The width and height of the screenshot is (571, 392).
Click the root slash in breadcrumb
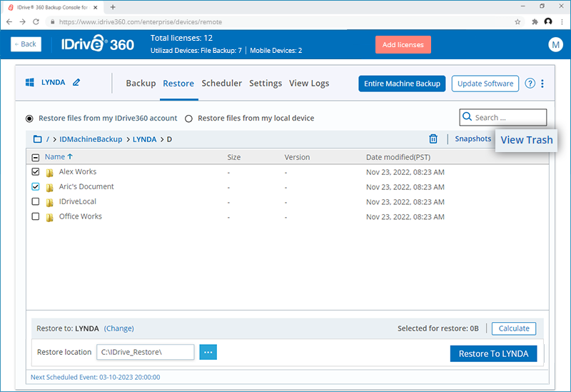tap(48, 139)
